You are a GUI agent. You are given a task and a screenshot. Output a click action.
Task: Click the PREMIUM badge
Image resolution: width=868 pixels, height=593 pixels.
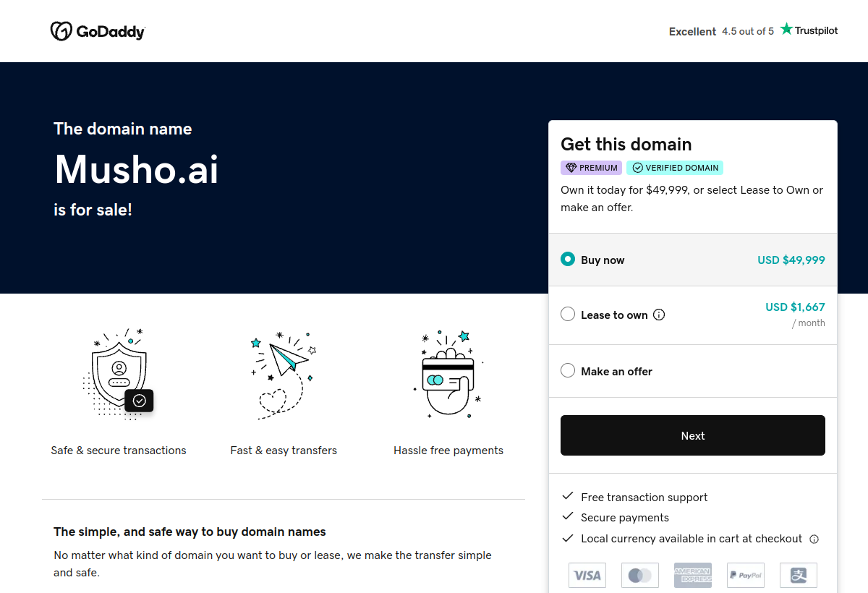coord(592,168)
